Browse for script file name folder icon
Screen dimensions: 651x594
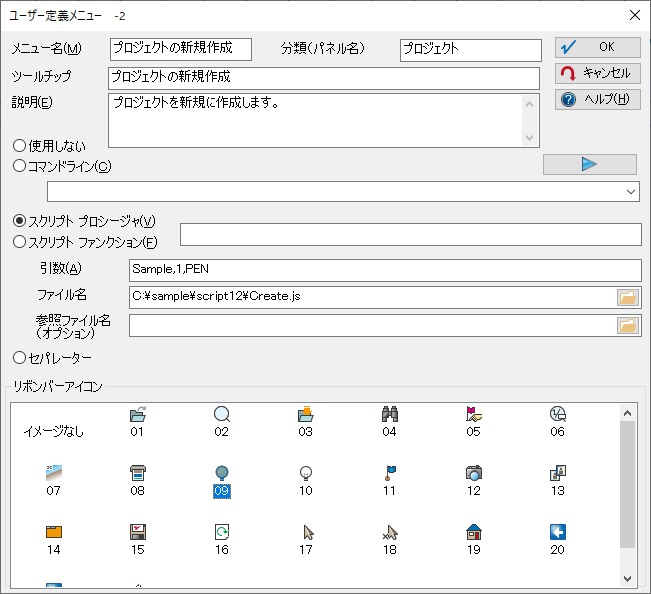pyautogui.click(x=627, y=297)
